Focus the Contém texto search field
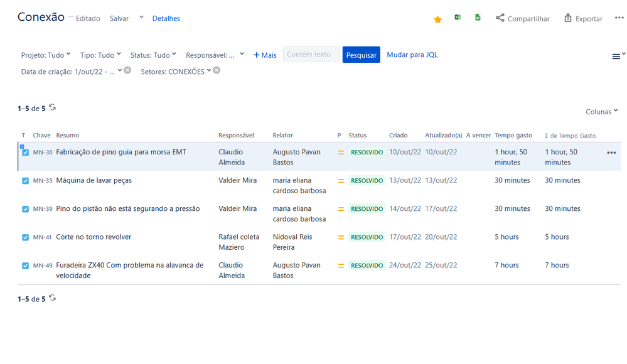This screenshot has height=364, width=627. pos(311,54)
